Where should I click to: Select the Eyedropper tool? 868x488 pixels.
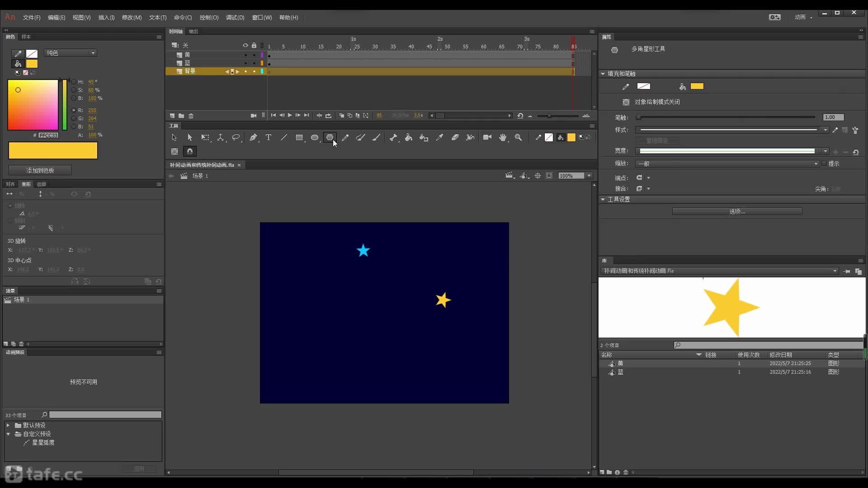(x=439, y=137)
